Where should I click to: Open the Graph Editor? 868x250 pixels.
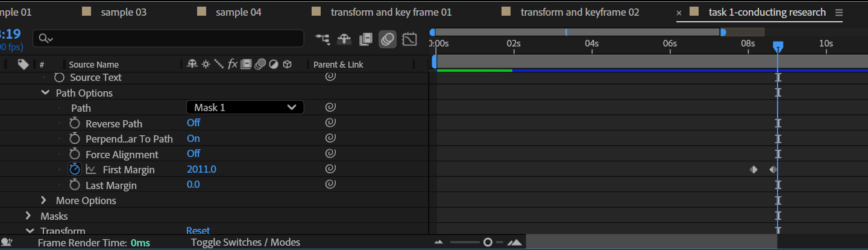point(409,39)
